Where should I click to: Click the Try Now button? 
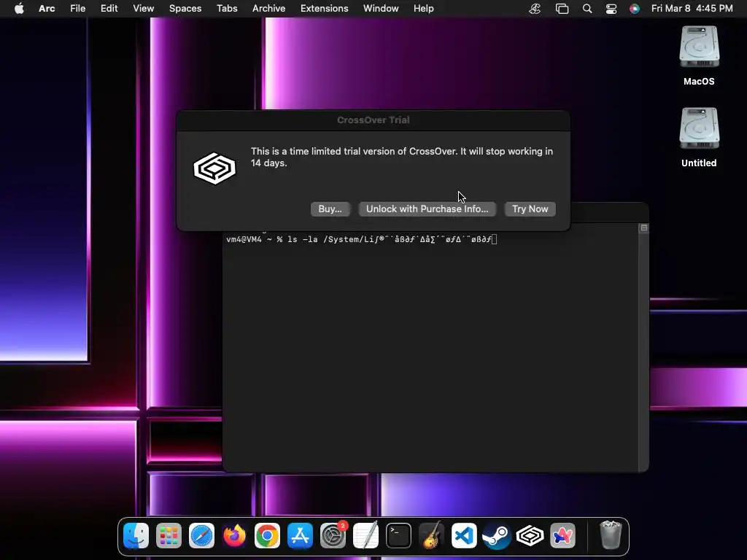pyautogui.click(x=530, y=209)
